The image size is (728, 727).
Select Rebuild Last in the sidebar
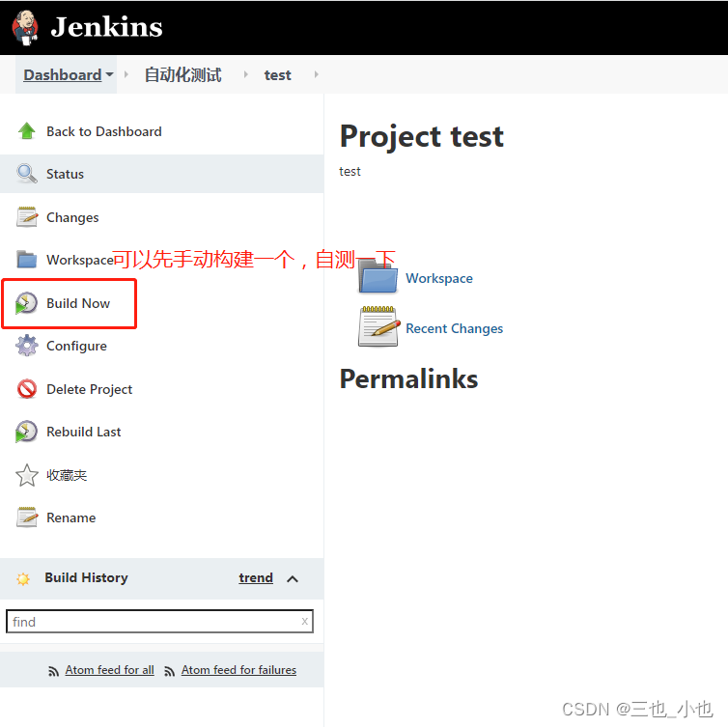pos(84,433)
